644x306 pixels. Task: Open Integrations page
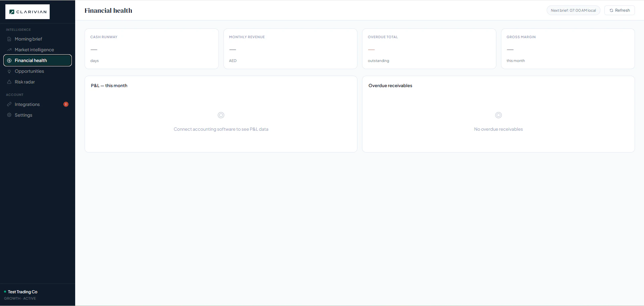[x=38, y=105]
